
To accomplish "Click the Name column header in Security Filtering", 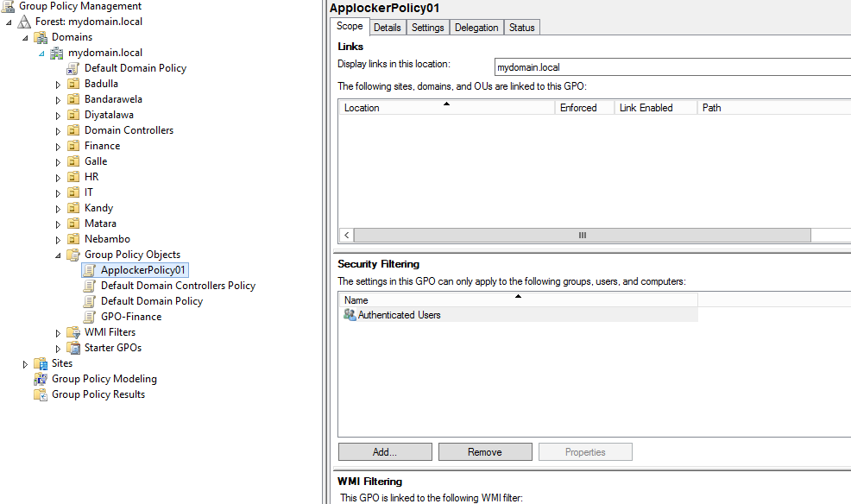I will point(519,300).
